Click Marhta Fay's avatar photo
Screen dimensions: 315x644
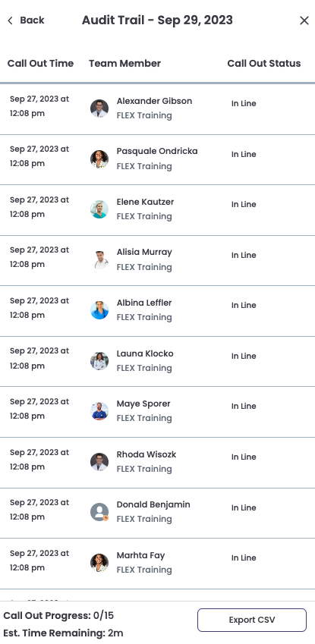point(99,563)
